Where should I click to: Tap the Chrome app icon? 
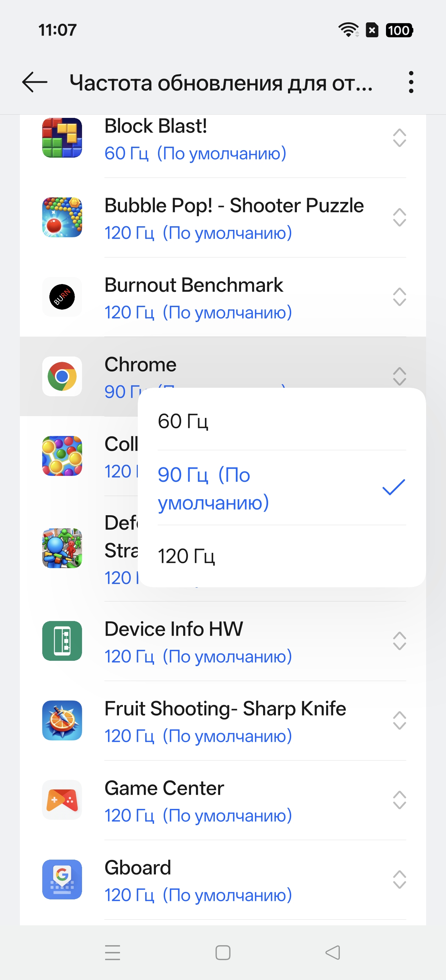click(x=62, y=376)
